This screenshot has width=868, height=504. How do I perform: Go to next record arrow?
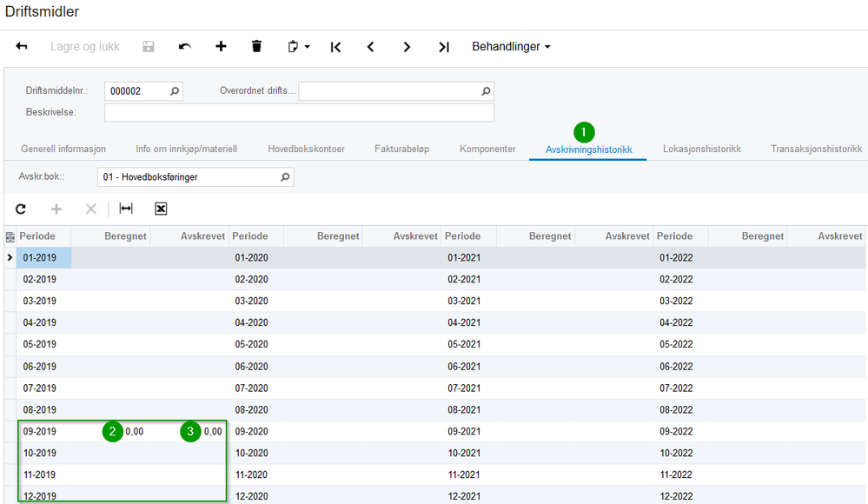point(407,47)
